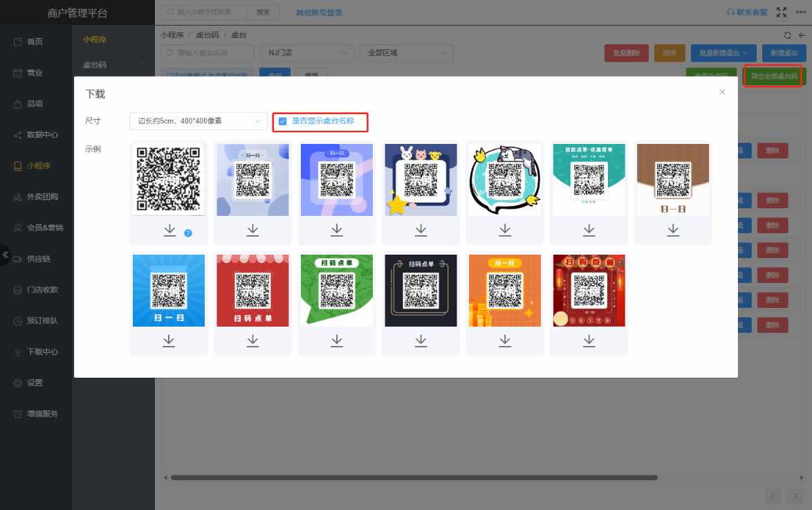Download the light blue blob template
812x510 pixels.
[252, 230]
